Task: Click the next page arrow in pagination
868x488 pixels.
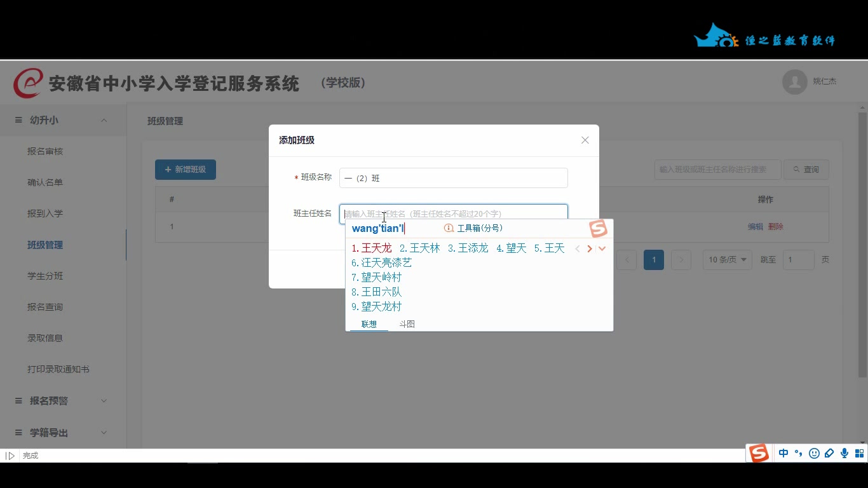Action: (681, 259)
